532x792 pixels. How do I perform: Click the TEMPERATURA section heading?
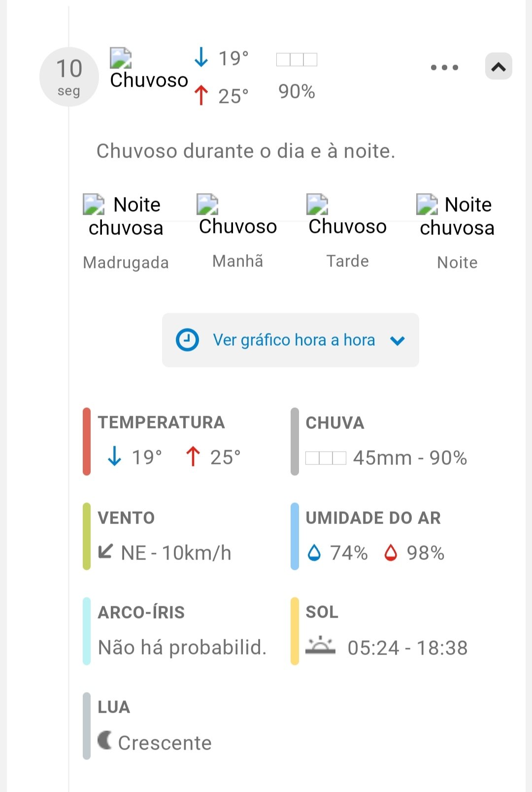161,423
